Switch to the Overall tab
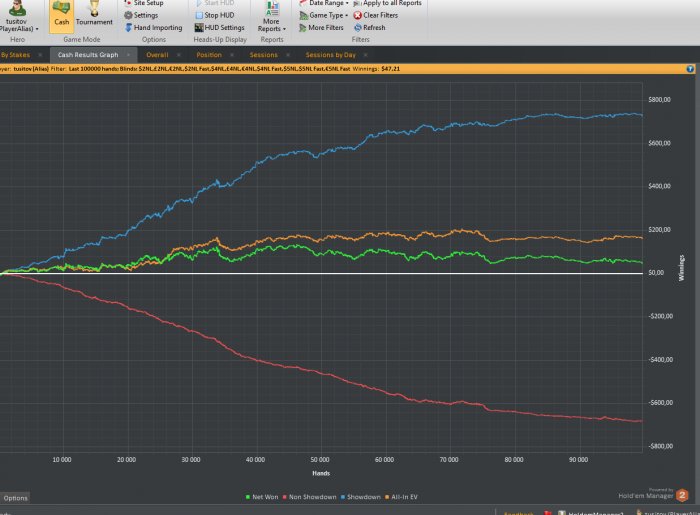The image size is (700, 515). tap(157, 55)
